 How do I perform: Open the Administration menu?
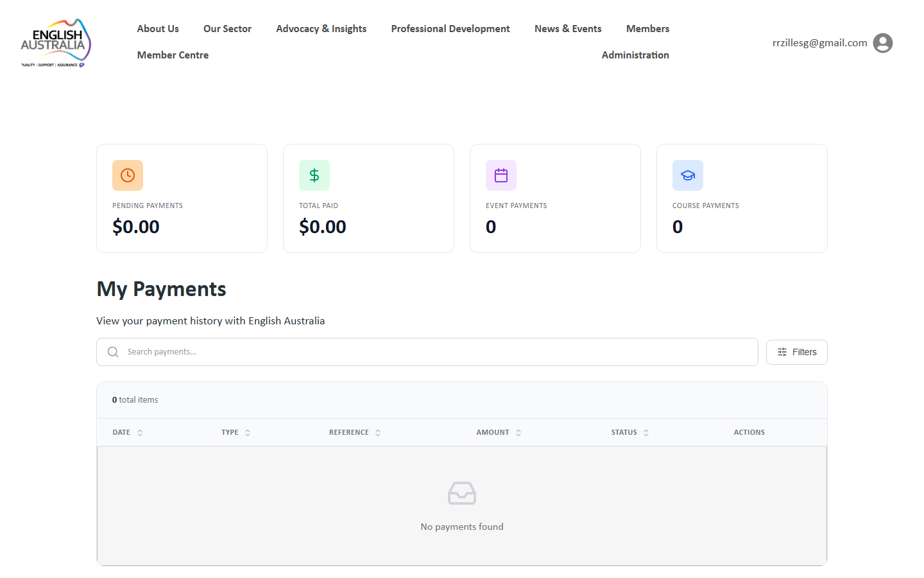coord(635,55)
